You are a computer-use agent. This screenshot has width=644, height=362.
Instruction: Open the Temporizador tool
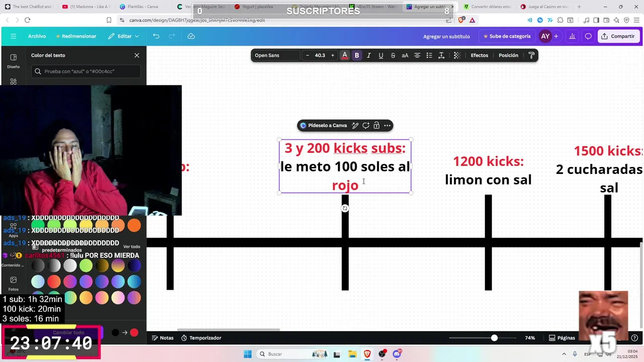(x=201, y=338)
